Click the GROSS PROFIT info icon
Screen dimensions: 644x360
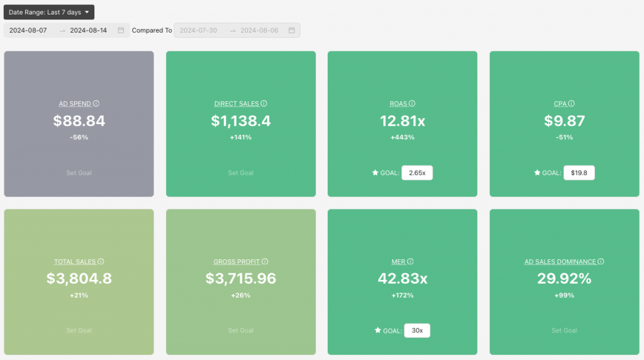[265, 262]
